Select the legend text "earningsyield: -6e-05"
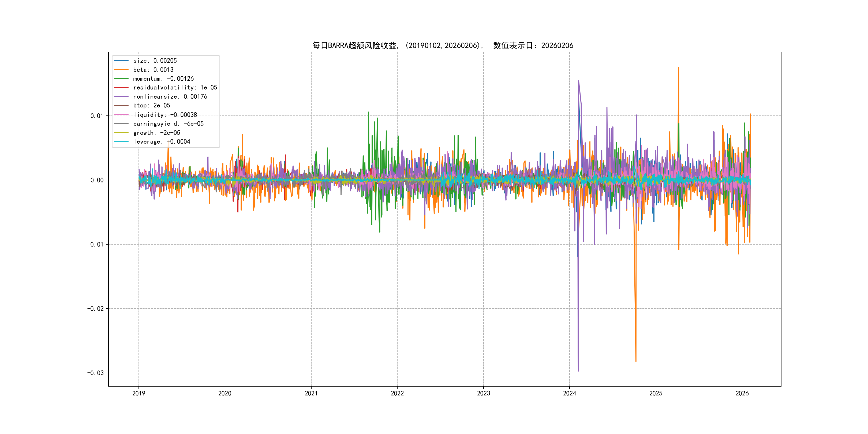Viewport: 868px width, 434px height. click(x=169, y=124)
